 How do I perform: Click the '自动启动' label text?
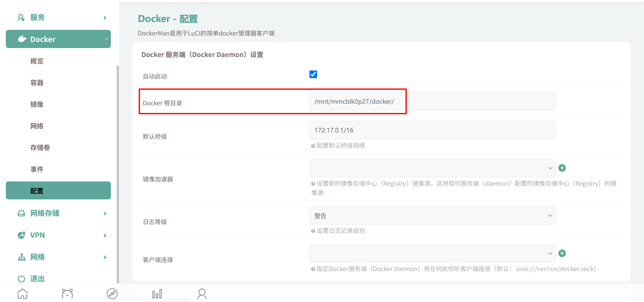(x=155, y=76)
